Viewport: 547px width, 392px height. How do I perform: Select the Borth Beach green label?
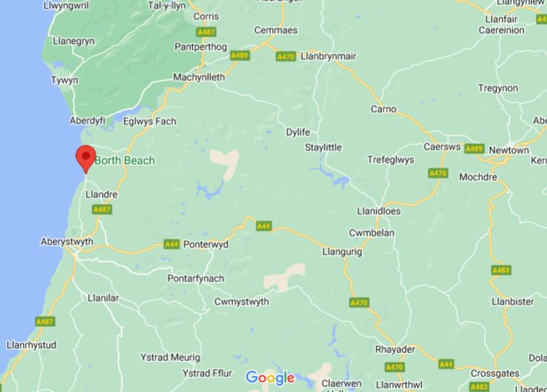click(124, 161)
